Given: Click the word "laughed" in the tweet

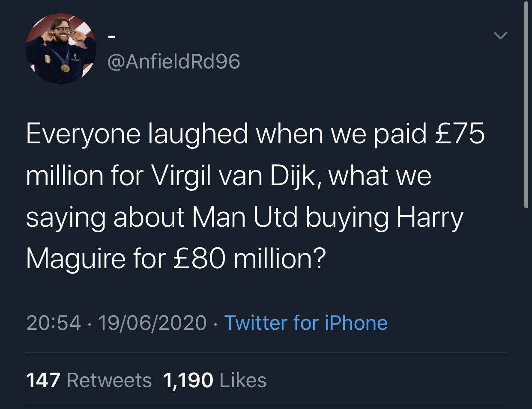Looking at the screenshot, I should [198, 134].
